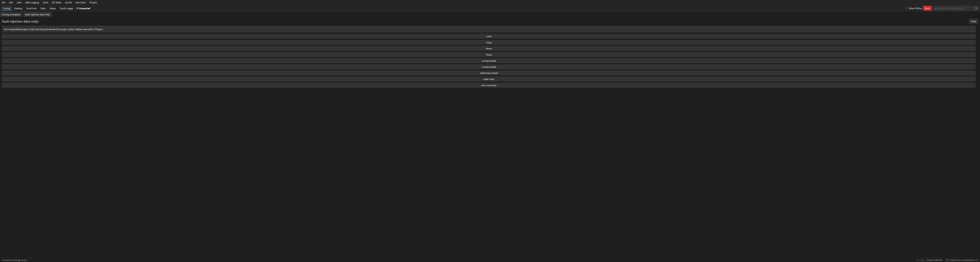Trigger the slow-consumer fault button
980x262 pixels.
(x=488, y=85)
